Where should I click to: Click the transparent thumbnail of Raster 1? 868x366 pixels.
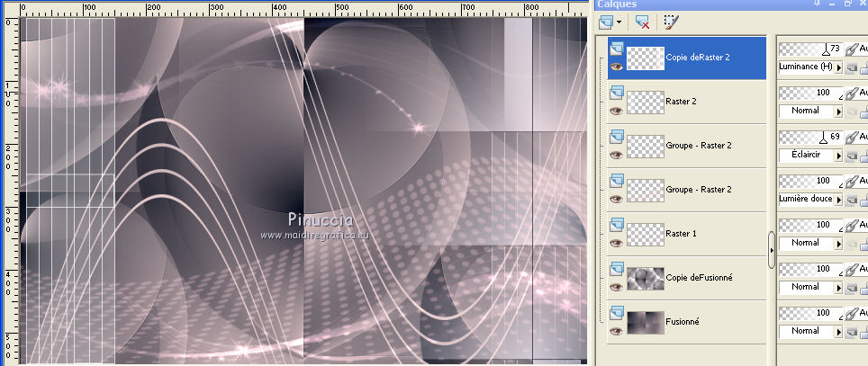click(646, 235)
